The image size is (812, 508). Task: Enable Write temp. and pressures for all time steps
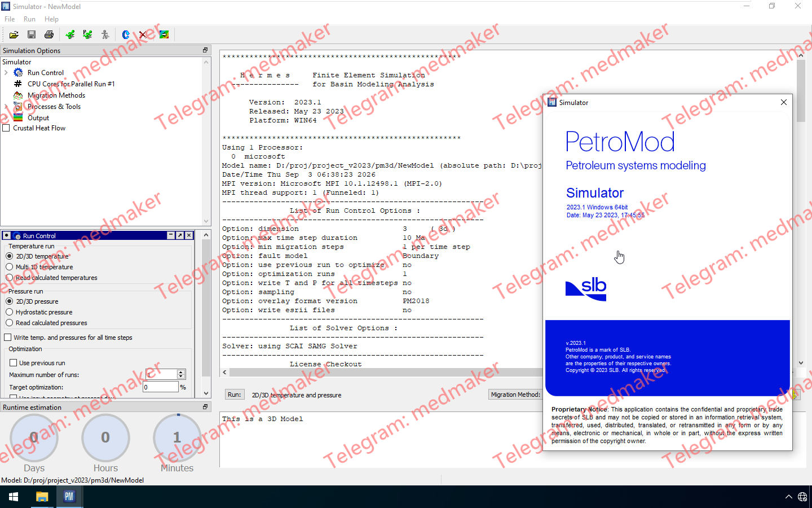point(8,338)
